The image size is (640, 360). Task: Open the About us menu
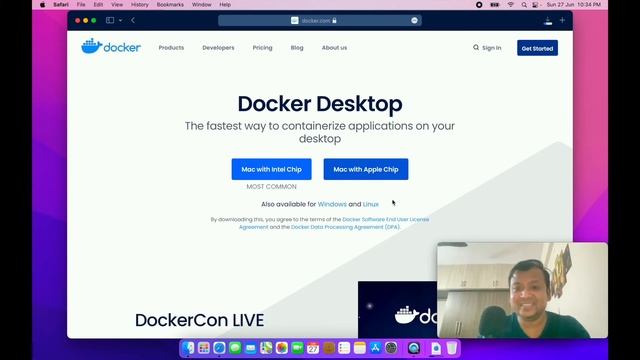pyautogui.click(x=334, y=48)
